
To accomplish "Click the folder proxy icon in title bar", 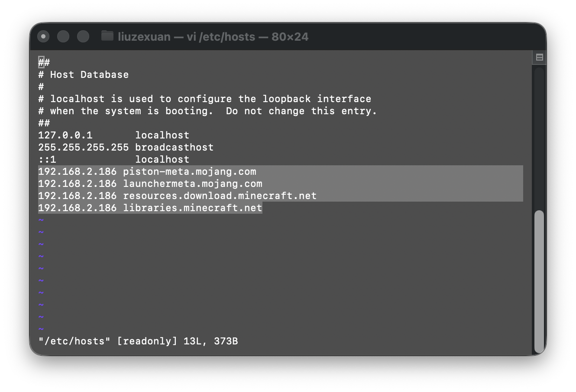I will [107, 36].
